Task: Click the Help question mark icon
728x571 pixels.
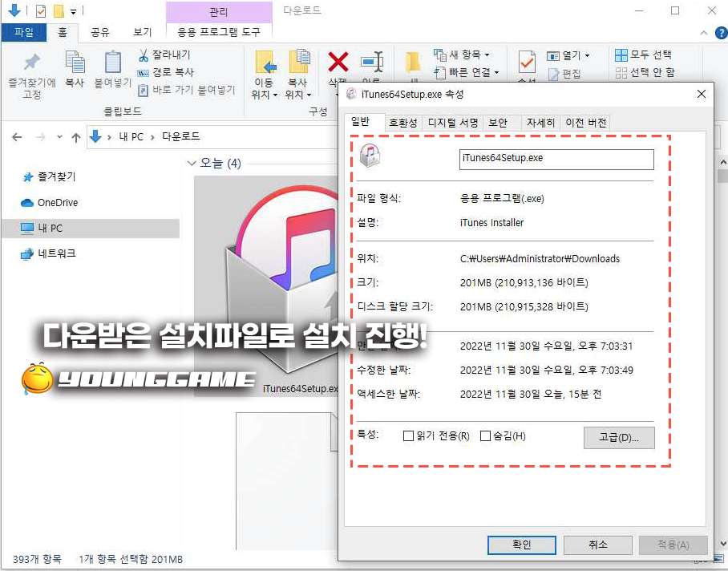Action: pos(721,33)
